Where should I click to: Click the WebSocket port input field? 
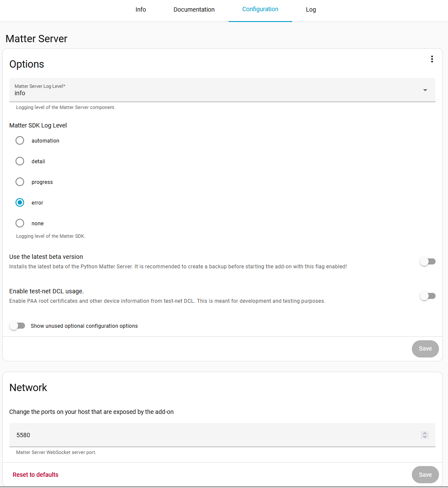172,435
